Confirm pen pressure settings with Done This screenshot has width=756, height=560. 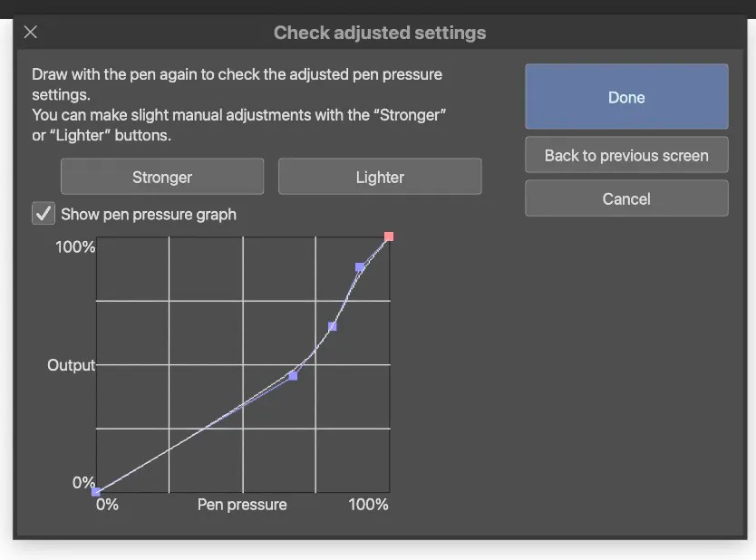tap(625, 96)
